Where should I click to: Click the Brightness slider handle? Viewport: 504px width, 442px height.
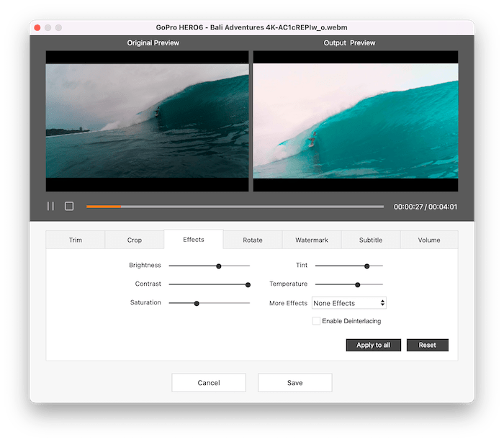coord(219,266)
